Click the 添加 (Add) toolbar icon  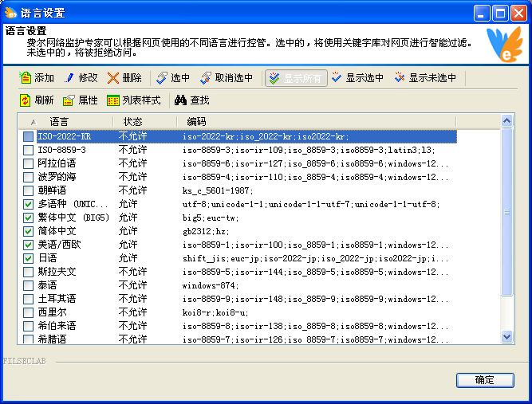(26, 78)
